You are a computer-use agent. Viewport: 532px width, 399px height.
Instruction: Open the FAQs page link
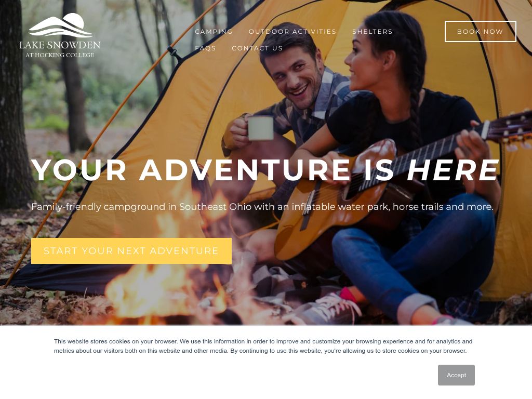205,48
